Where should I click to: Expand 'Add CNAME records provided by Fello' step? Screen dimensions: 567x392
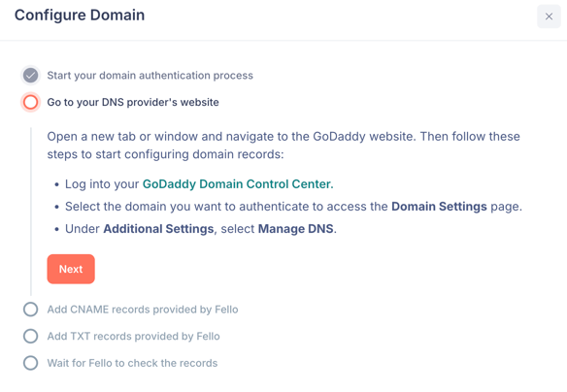point(143,310)
